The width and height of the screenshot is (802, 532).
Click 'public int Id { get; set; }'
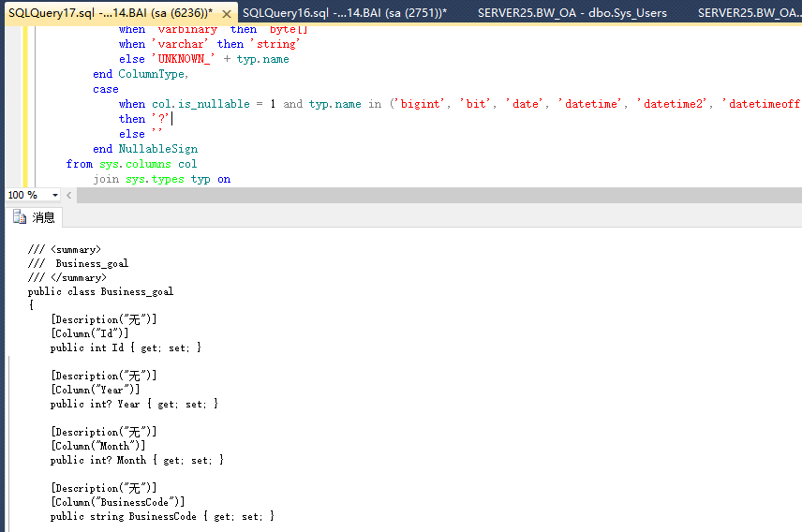click(126, 347)
